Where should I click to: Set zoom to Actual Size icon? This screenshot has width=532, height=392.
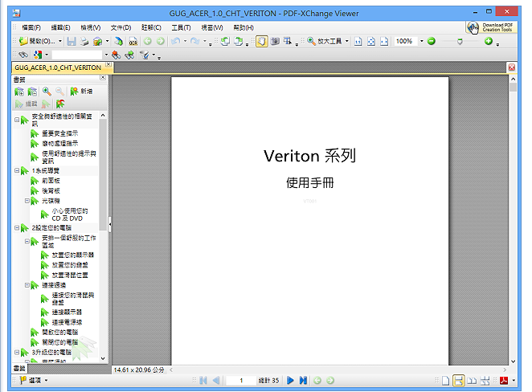[x=358, y=42]
